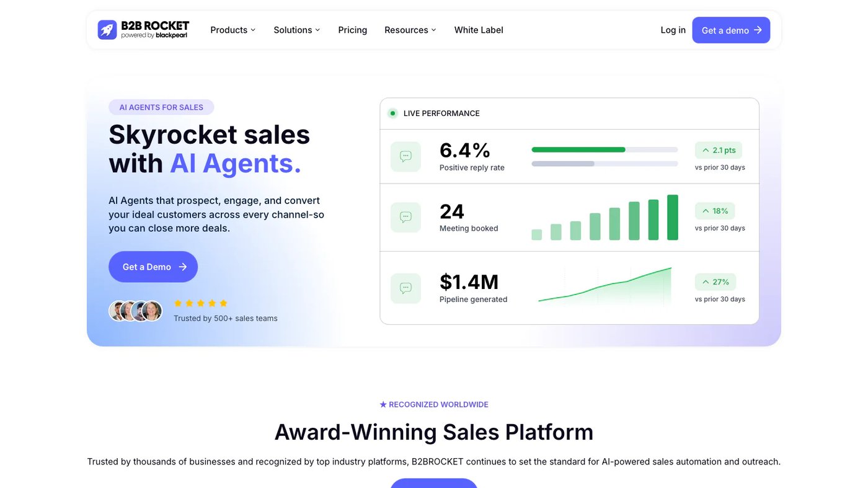Open the Resources dropdown menu
The width and height of the screenshot is (868, 488).
pyautogui.click(x=410, y=30)
